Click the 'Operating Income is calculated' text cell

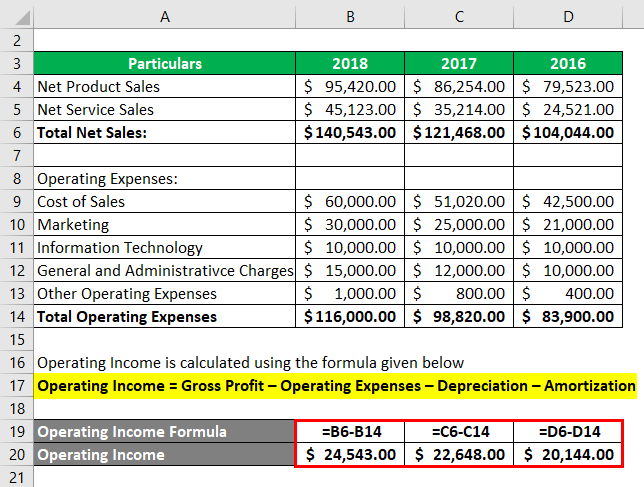point(251,363)
